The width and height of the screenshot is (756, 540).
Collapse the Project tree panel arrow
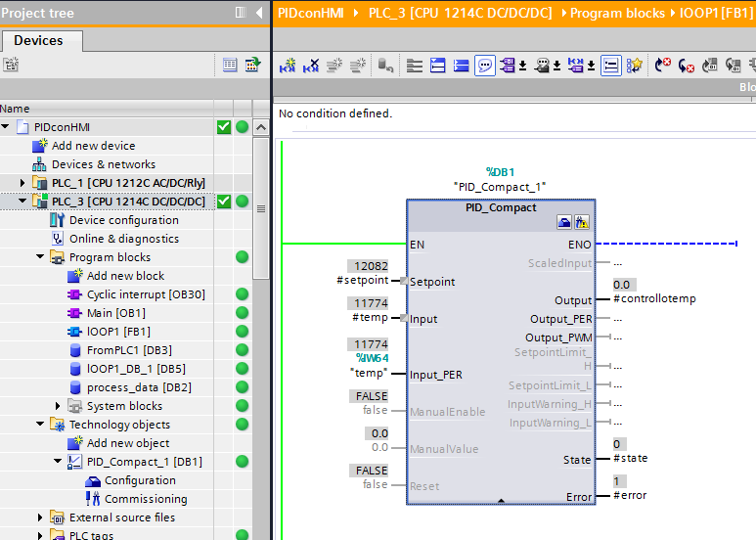[259, 13]
